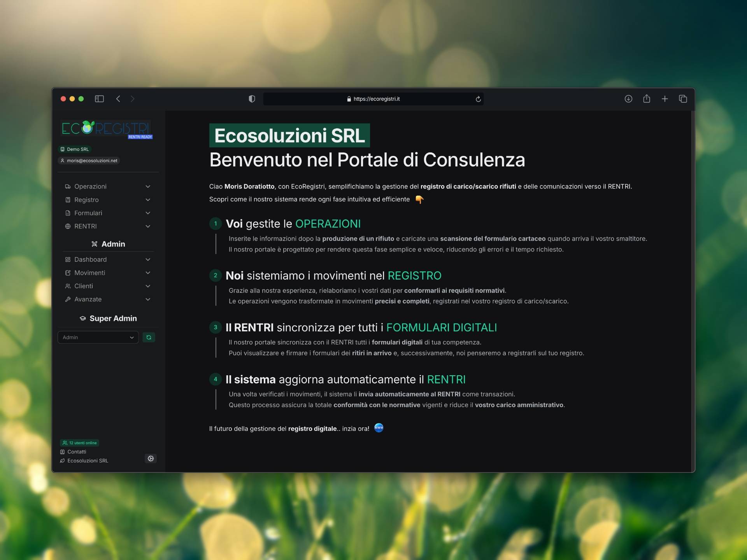Click the Formulari document icon

point(68,213)
